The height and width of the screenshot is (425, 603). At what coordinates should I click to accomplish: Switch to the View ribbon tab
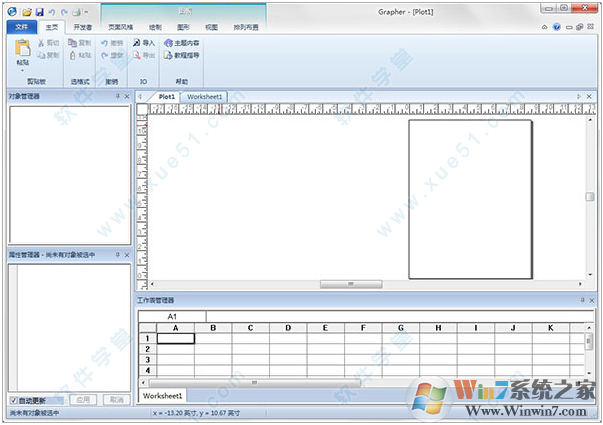(x=212, y=27)
